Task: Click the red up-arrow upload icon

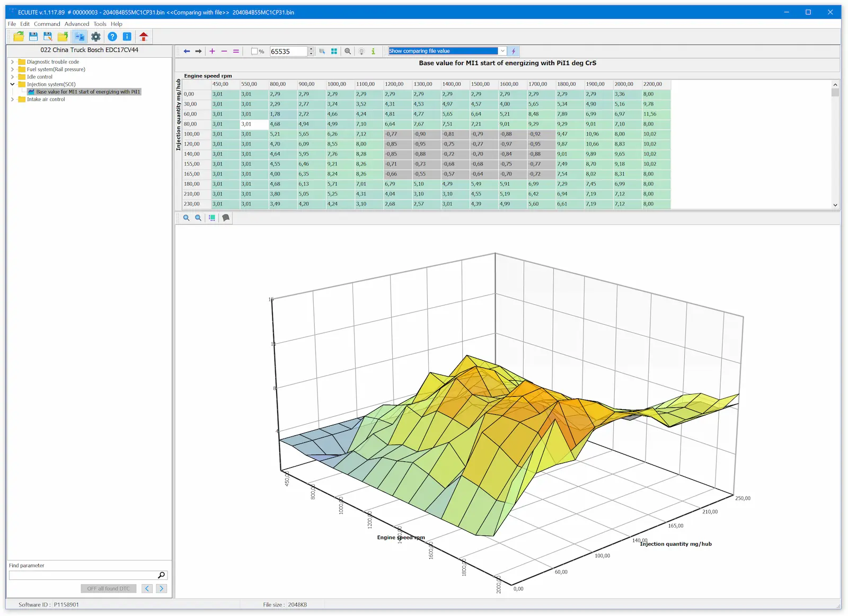Action: point(144,37)
